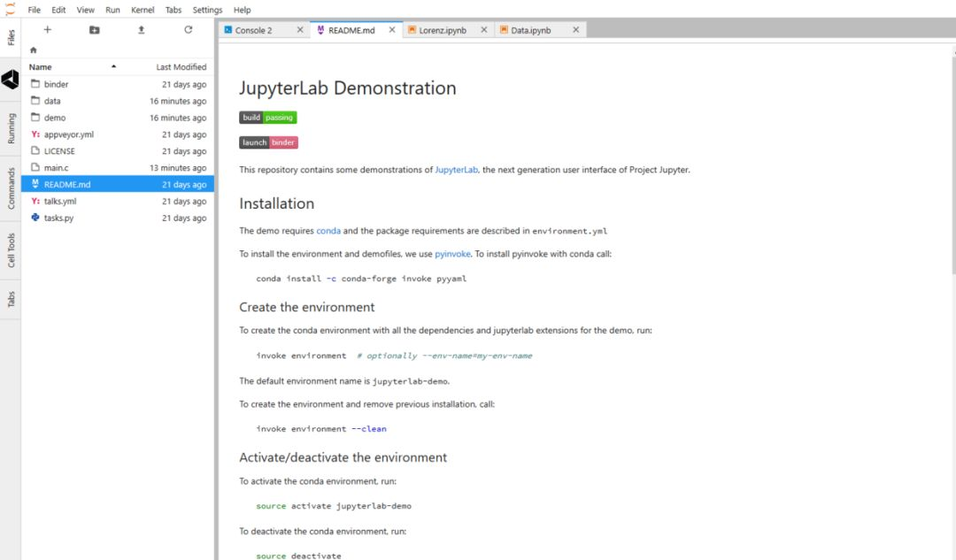Open the Edit menu

click(58, 10)
